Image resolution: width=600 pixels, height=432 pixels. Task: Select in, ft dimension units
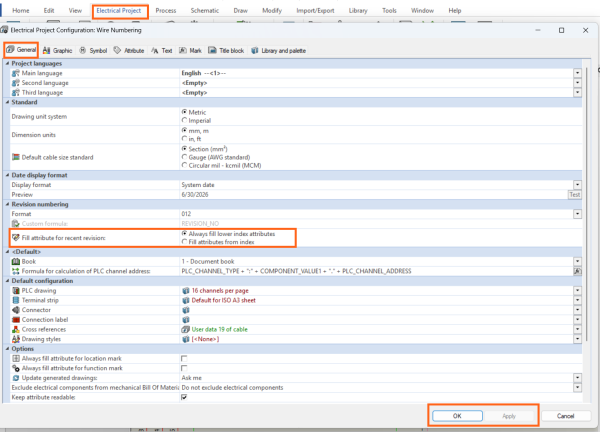[184, 139]
